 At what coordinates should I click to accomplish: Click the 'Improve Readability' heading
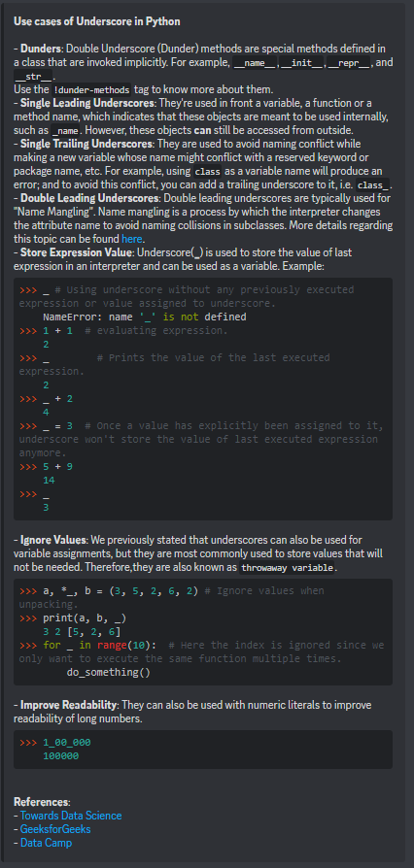click(x=69, y=705)
